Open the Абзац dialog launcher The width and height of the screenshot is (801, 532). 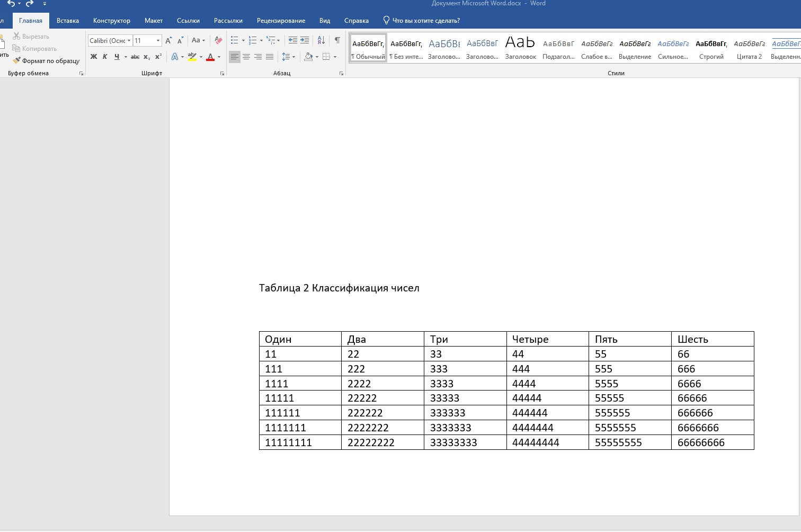pyautogui.click(x=341, y=74)
